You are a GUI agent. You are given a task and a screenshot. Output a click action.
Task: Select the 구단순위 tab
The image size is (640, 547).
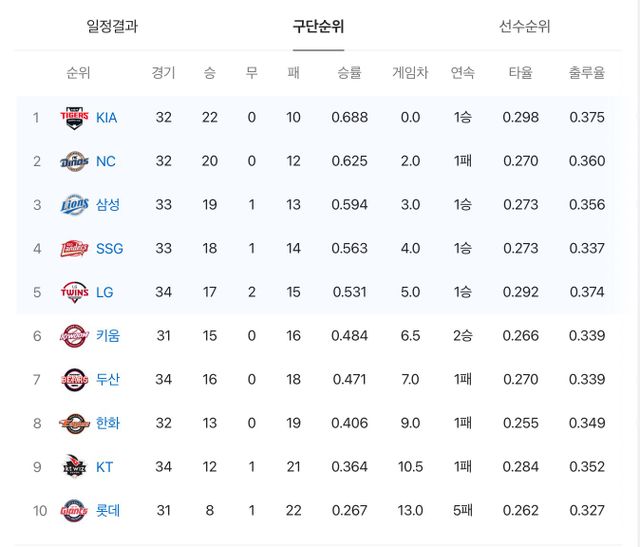(318, 26)
